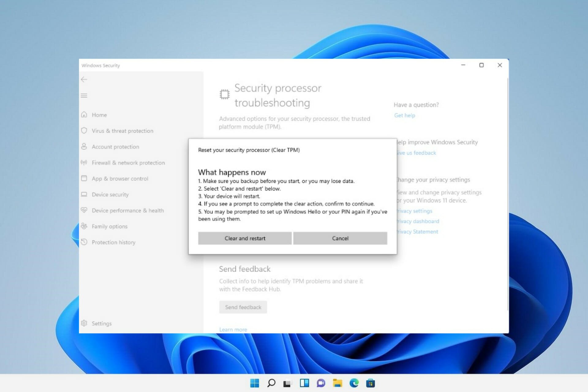Go to Device security section
The image size is (588, 392).
[110, 194]
